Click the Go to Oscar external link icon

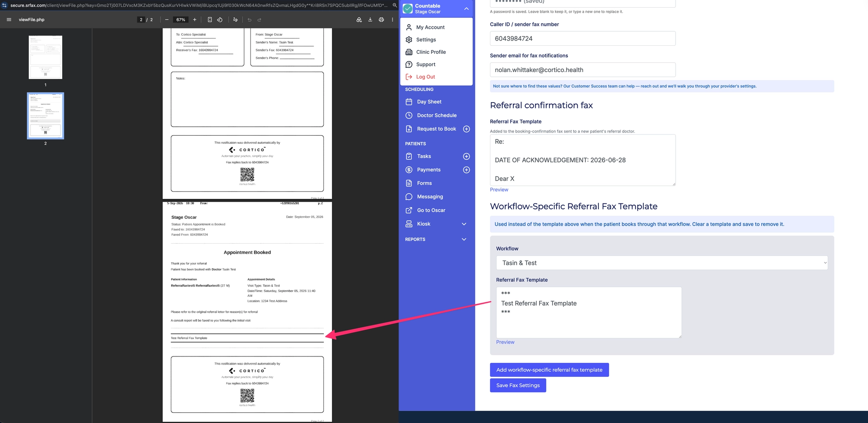[409, 210]
